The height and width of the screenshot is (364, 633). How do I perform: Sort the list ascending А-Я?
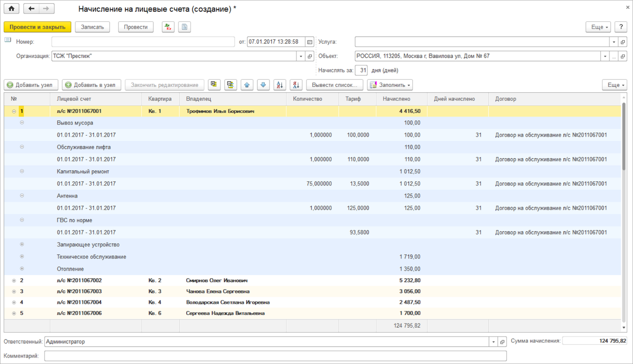[x=280, y=85]
